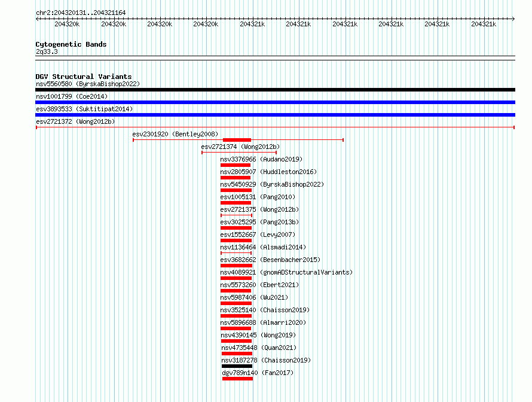Select blue bar under esv3893533 label
Screen dimensions: 532x402
tap(275, 115)
